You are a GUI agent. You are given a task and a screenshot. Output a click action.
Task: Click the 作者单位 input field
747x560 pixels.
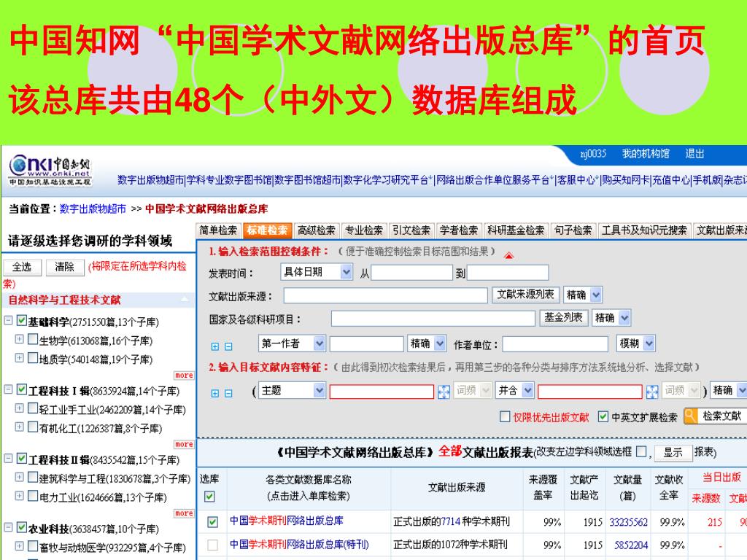555,344
